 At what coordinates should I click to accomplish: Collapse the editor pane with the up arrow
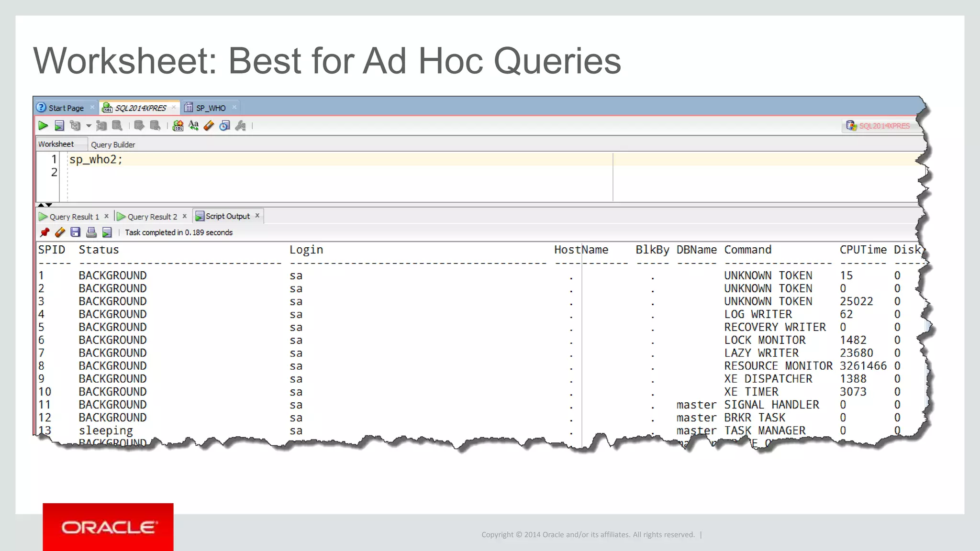click(41, 205)
